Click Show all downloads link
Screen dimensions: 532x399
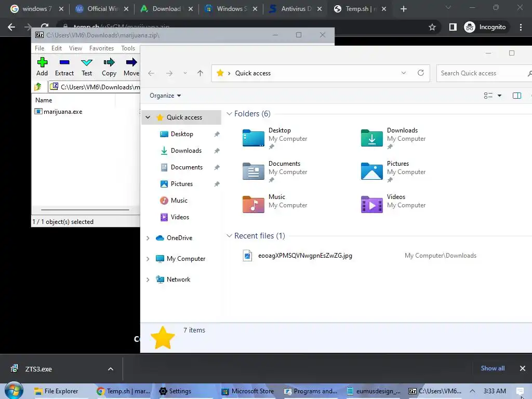click(493, 368)
